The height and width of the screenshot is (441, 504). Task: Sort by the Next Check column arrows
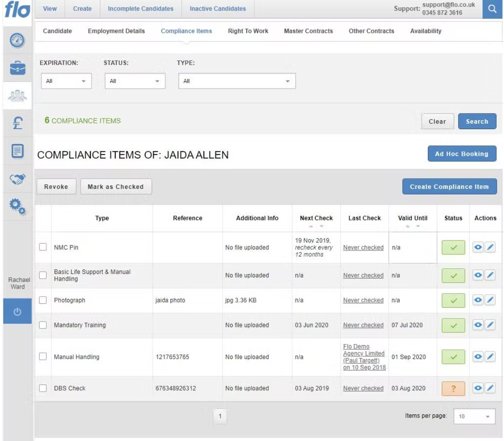[x=316, y=226]
